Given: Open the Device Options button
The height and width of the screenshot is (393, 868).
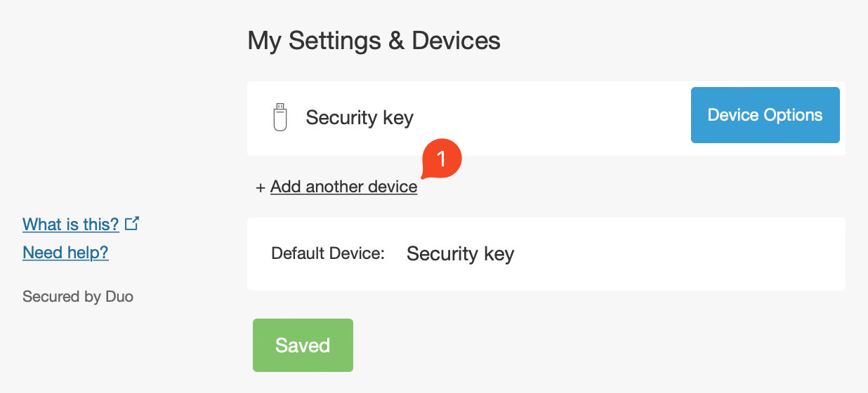Looking at the screenshot, I should pos(765,115).
